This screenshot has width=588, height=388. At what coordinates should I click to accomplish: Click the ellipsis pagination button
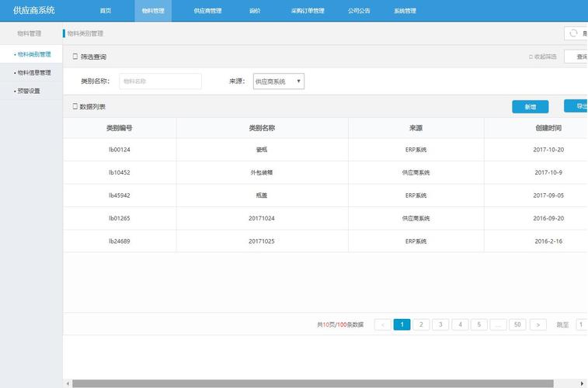(x=499, y=324)
